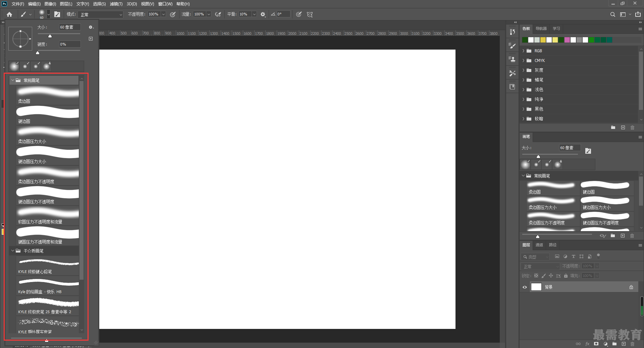
Task: Lock transparent pixels checkerboard icon
Action: point(536,276)
